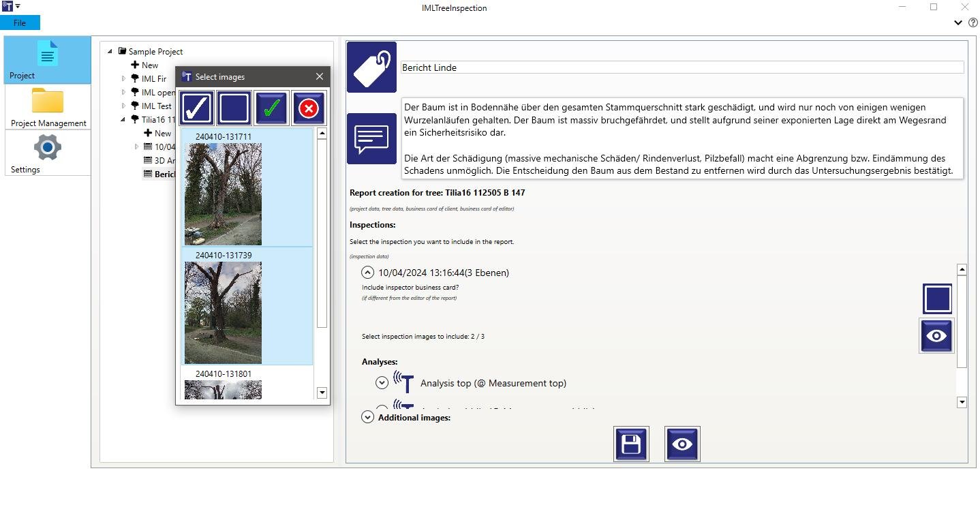Cancel selection with red X button

[x=308, y=108]
